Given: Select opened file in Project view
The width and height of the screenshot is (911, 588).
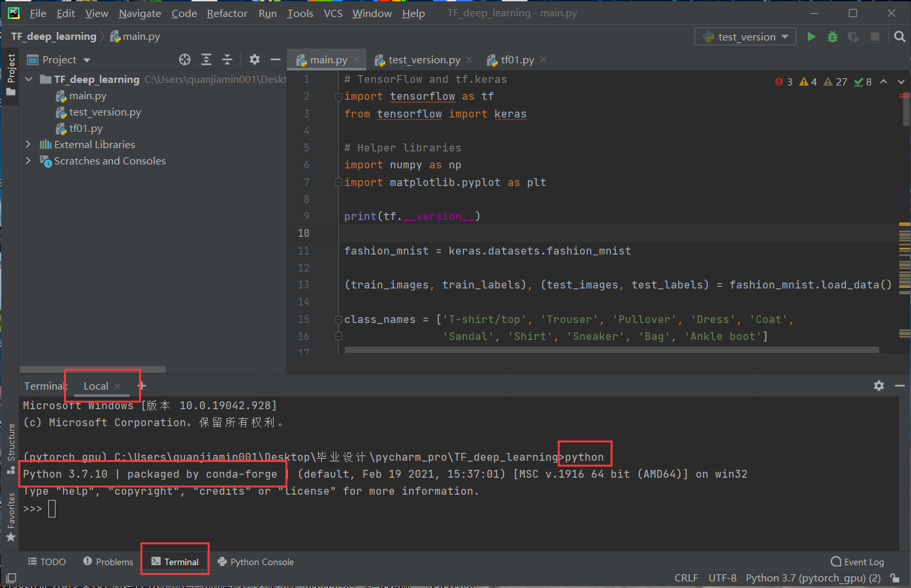Looking at the screenshot, I should [x=185, y=59].
